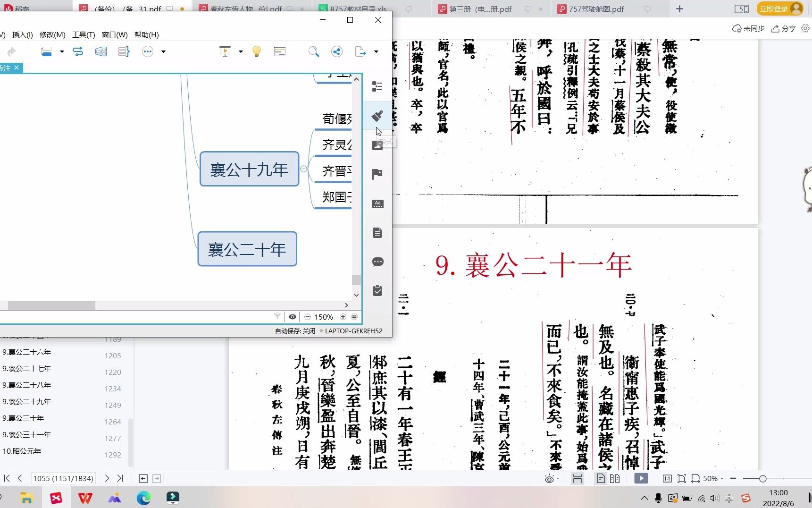Click the 分享 share button in WPS
Screen dimensions: 812x508
[x=784, y=29]
